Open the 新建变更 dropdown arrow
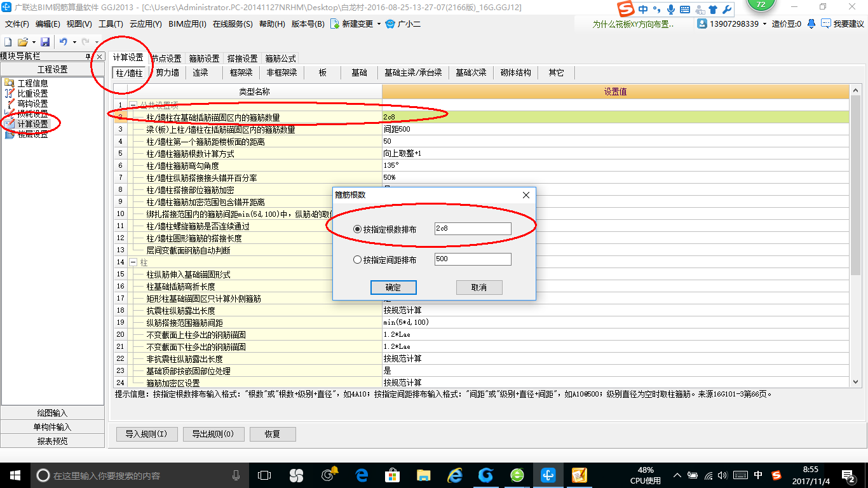Image resolution: width=868 pixels, height=488 pixels. [x=379, y=24]
